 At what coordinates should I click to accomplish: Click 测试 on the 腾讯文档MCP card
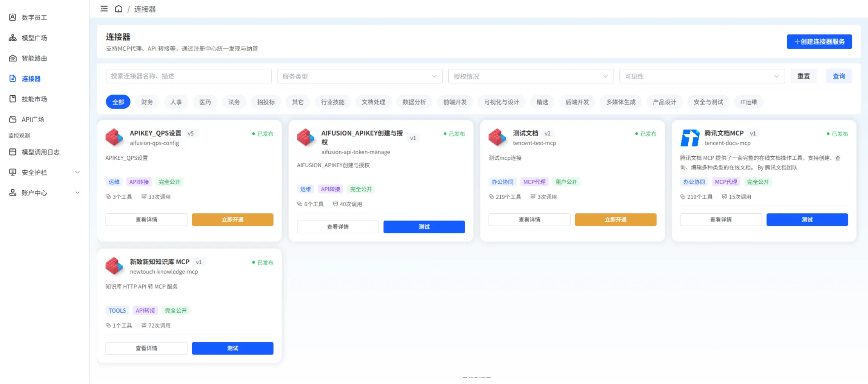click(807, 220)
